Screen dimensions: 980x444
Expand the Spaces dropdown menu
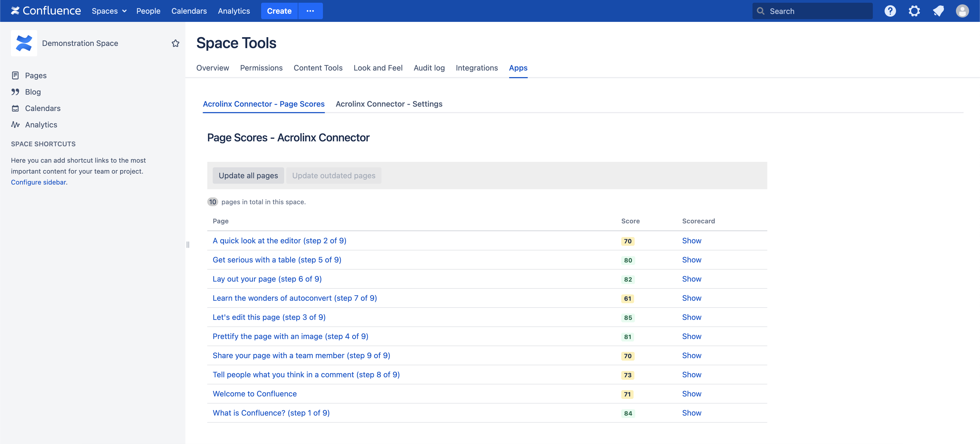[109, 11]
